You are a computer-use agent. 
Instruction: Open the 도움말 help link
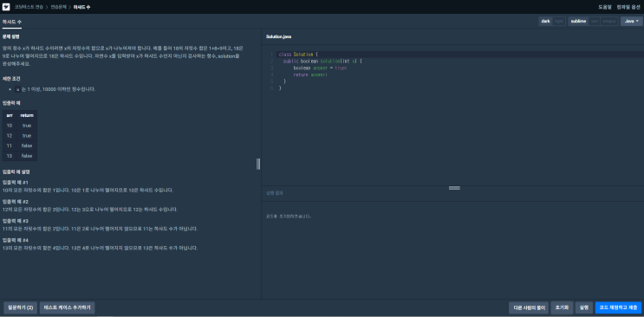pos(605,8)
